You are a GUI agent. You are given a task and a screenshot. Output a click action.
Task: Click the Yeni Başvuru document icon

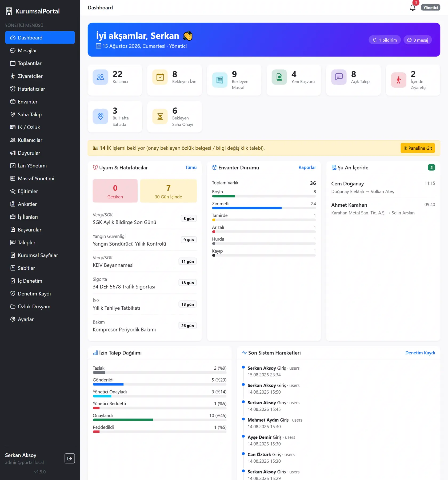click(279, 77)
